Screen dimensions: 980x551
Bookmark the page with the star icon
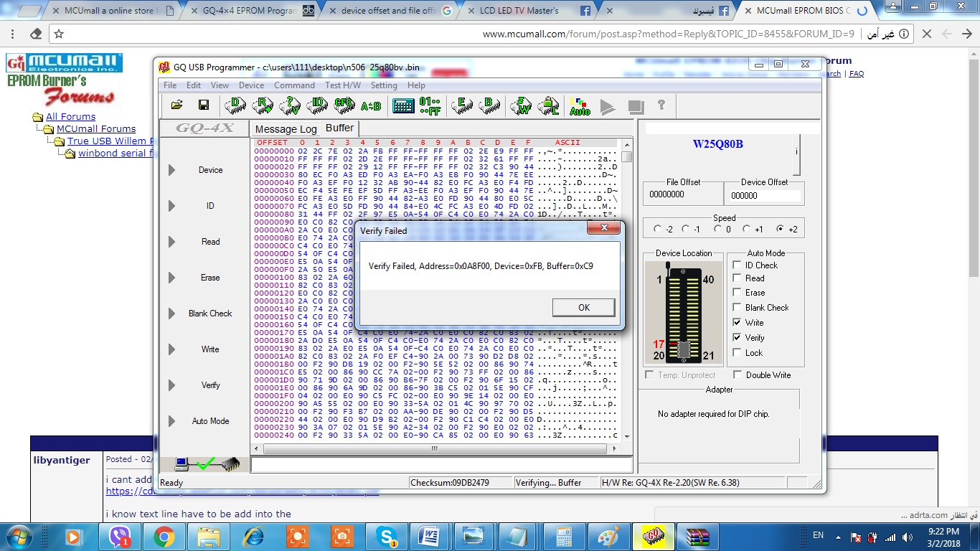point(59,34)
